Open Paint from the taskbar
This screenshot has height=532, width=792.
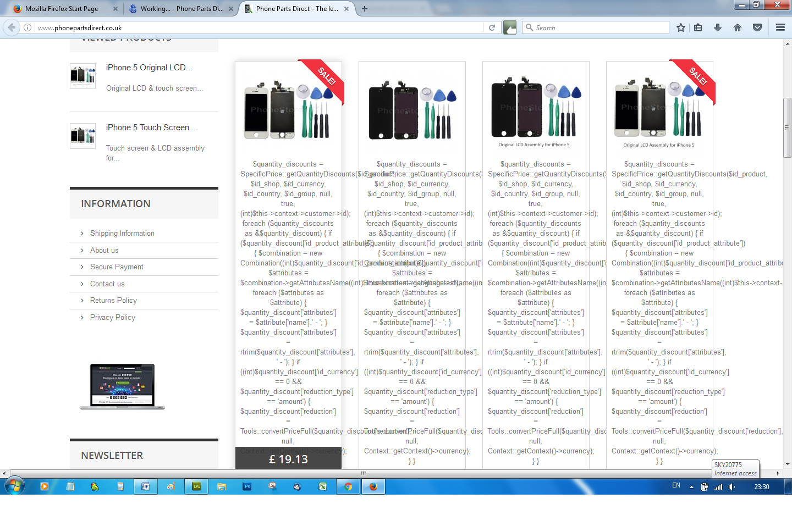tap(171, 486)
